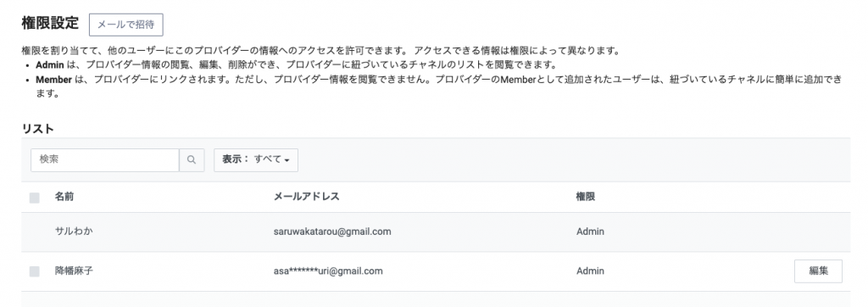This screenshot has width=868, height=307.
Task: Click the 権限設定 page heading
Action: tap(50, 23)
